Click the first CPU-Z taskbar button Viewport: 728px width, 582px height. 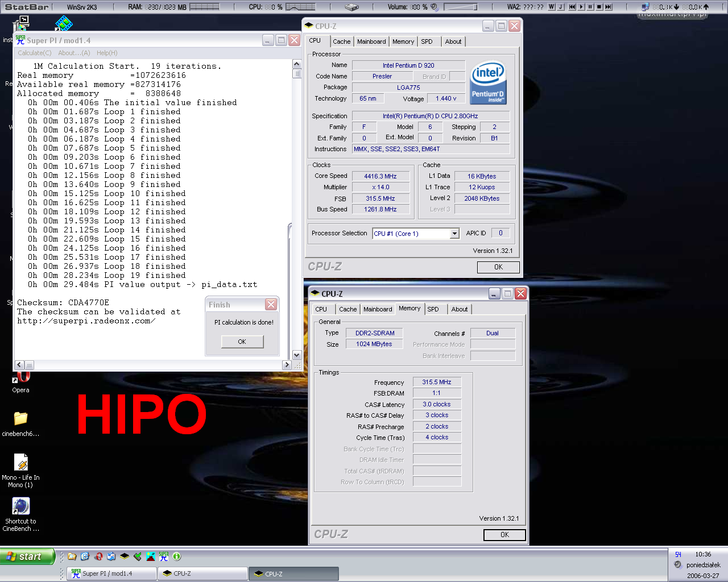(203, 573)
